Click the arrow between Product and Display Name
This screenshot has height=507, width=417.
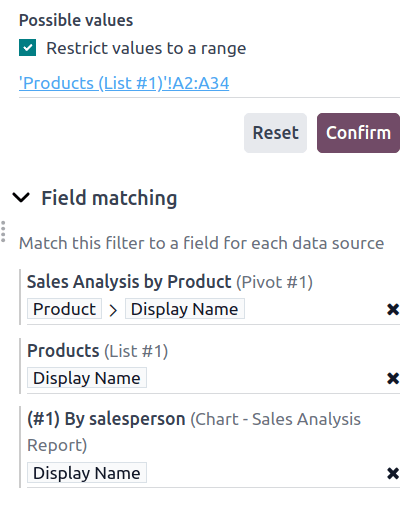click(113, 310)
